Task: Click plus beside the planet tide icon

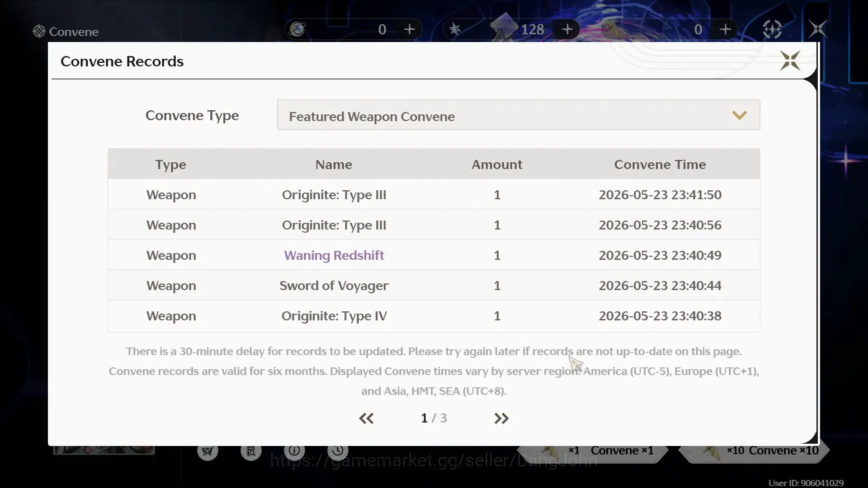Action: [410, 29]
